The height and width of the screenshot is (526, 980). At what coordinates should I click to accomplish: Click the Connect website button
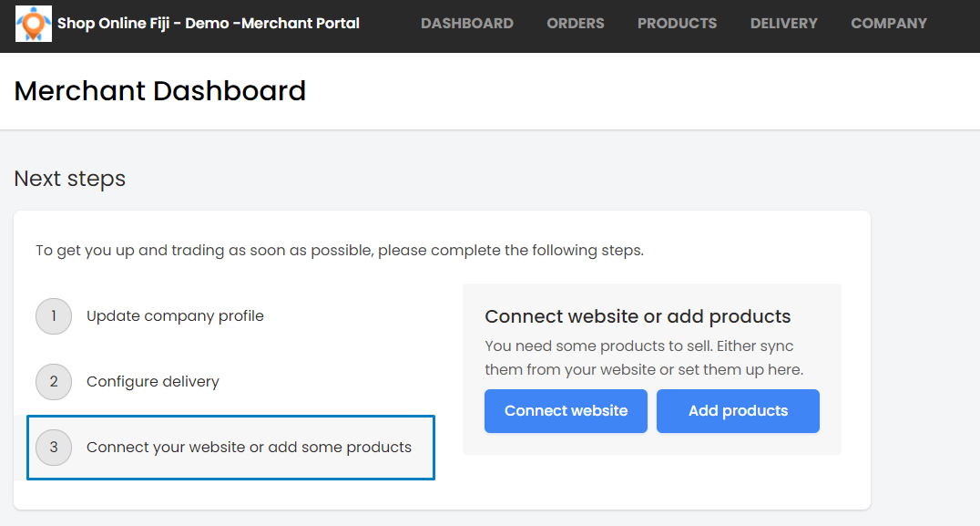tap(566, 411)
